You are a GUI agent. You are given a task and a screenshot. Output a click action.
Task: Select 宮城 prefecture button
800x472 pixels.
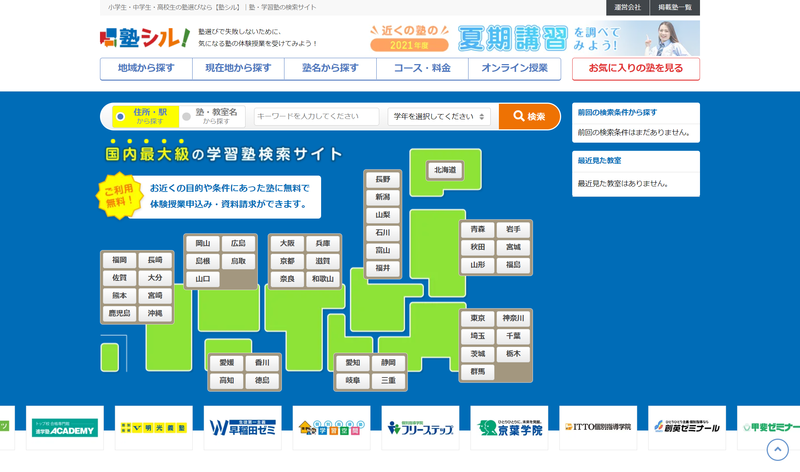513,247
